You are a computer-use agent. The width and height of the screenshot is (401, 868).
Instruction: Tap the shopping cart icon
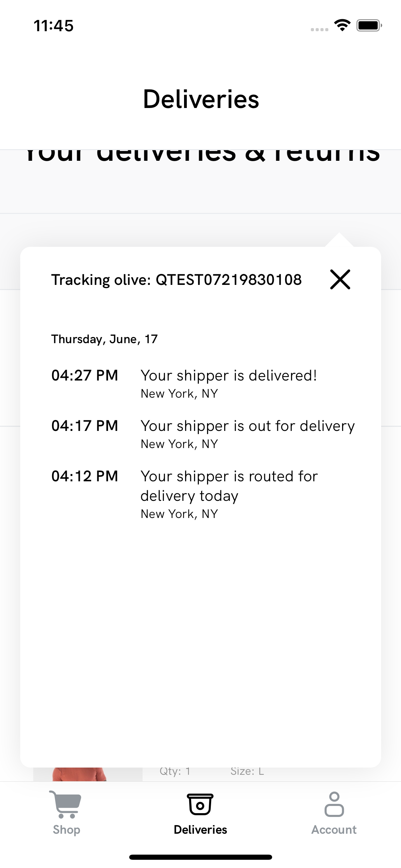point(66,804)
